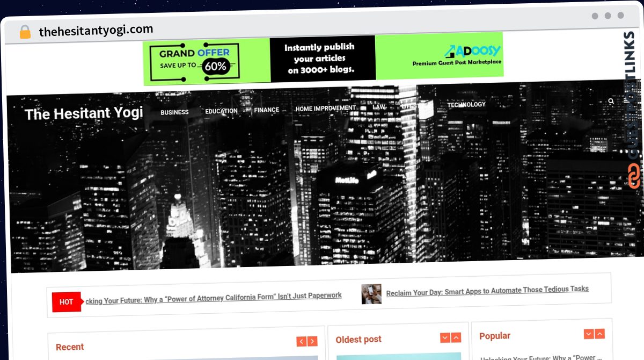Open the search magnifier icon in header
644x360 pixels.
611,100
